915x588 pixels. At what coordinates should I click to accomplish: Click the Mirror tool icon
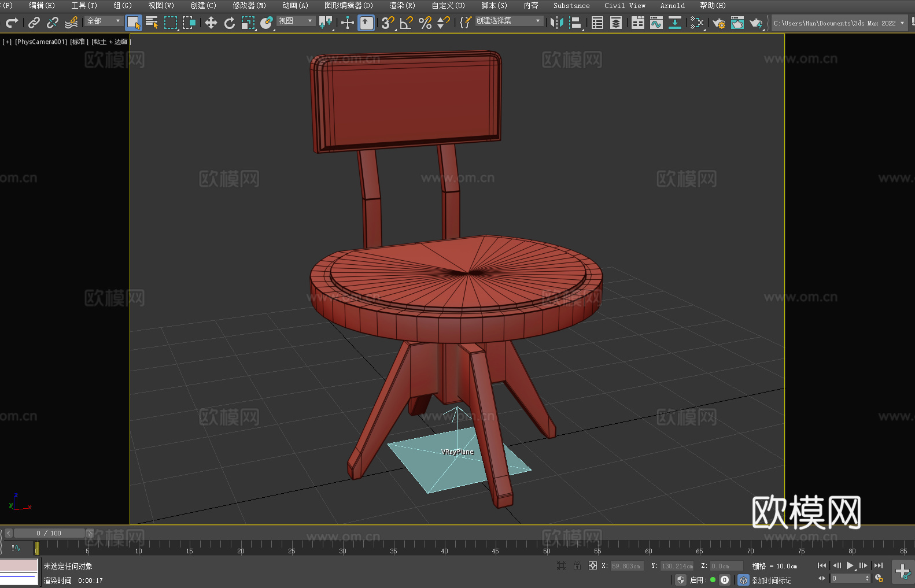(557, 23)
